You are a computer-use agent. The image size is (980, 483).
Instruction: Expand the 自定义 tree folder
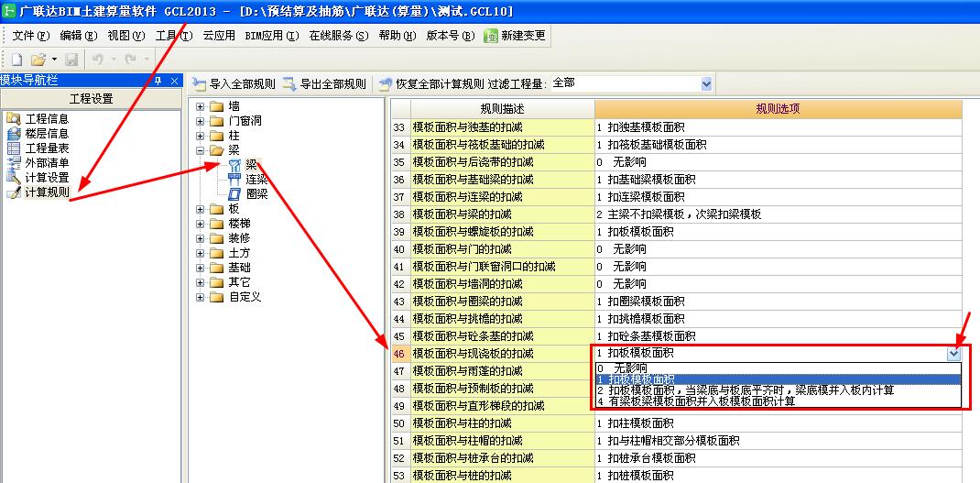coord(200,297)
